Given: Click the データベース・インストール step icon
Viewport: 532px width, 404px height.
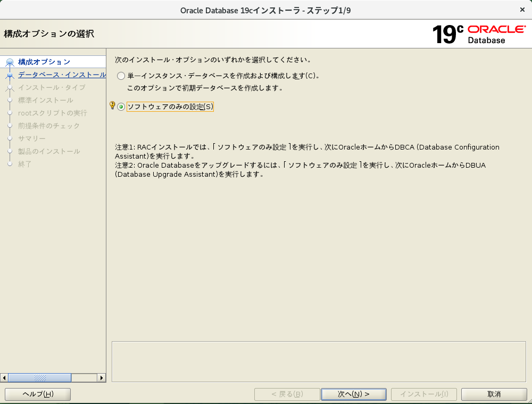Looking at the screenshot, I should 10,75.
